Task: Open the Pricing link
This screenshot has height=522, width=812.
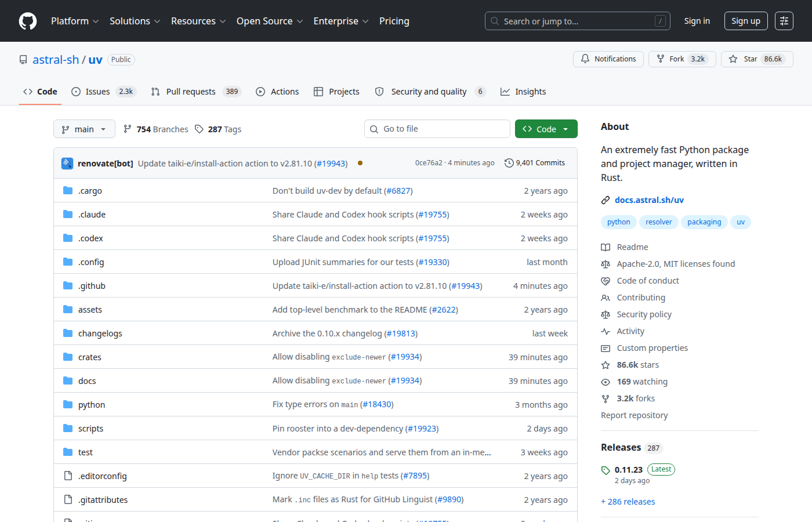Action: pos(394,21)
